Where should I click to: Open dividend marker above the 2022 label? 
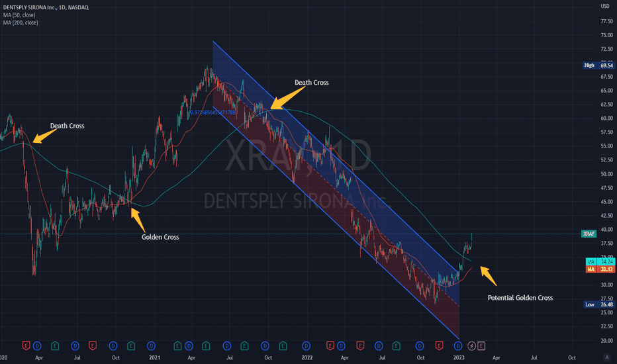[x=306, y=346]
